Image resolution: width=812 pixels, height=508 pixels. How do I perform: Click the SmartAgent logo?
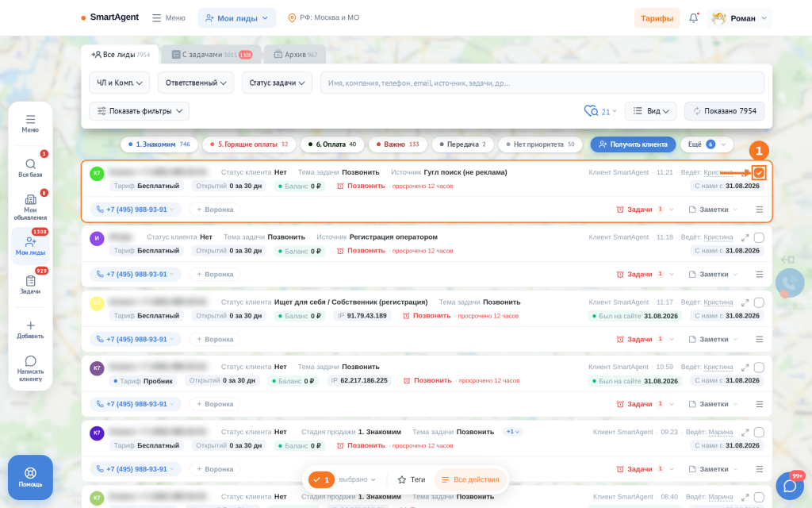109,17
